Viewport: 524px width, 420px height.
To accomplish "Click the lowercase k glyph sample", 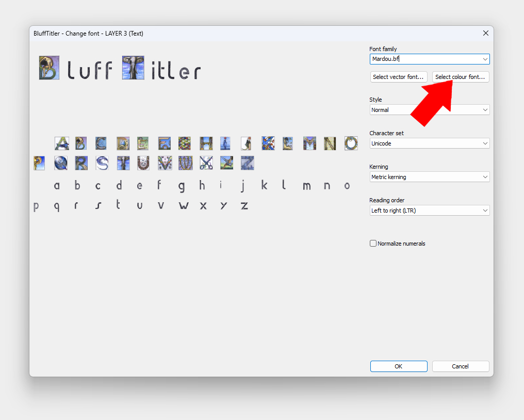I will coord(264,185).
